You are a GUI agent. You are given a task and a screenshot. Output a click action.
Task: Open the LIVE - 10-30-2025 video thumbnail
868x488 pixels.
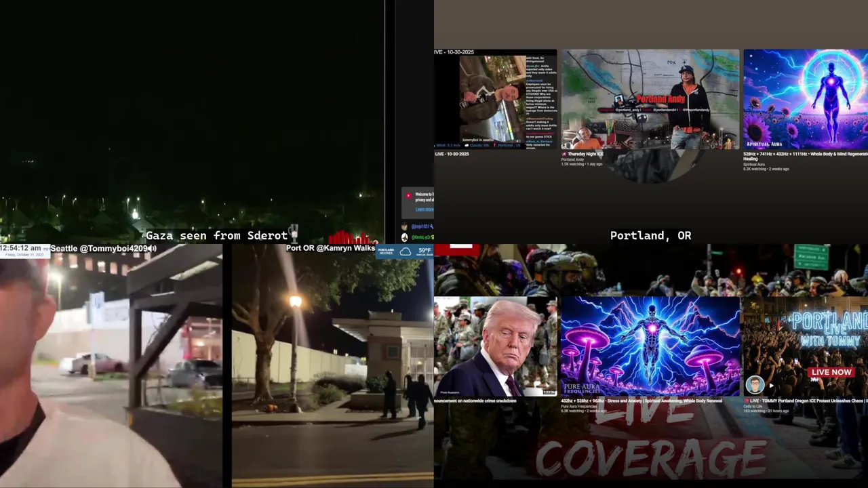[496, 99]
